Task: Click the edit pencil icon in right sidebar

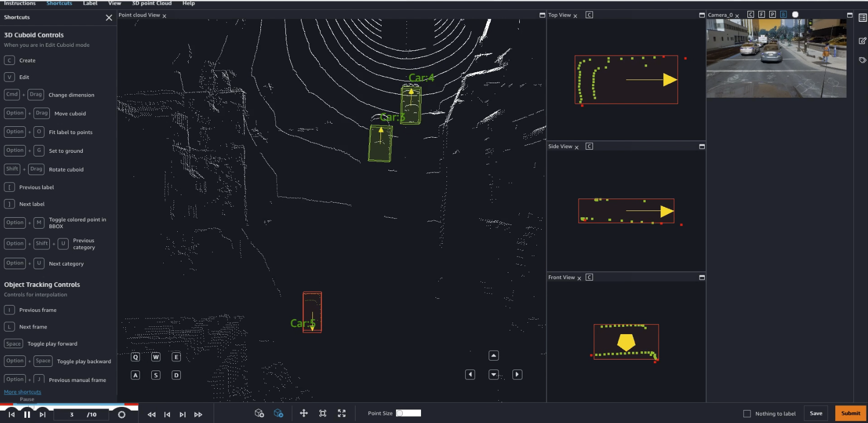Action: (862, 41)
